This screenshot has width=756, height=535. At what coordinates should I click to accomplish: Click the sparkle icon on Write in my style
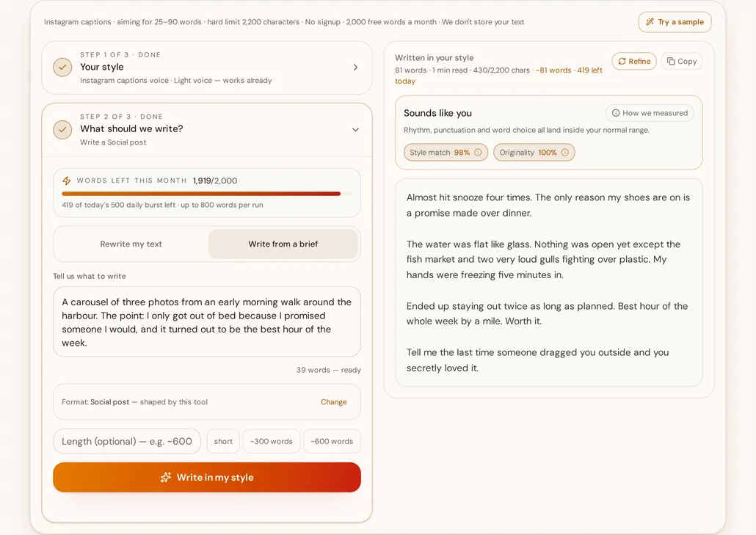coord(166,477)
